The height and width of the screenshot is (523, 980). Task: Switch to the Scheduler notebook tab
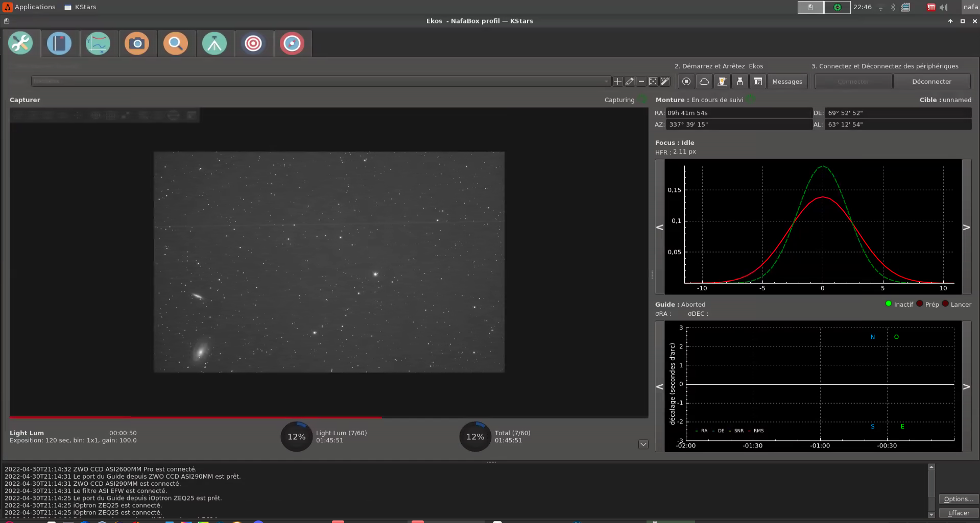point(59,43)
